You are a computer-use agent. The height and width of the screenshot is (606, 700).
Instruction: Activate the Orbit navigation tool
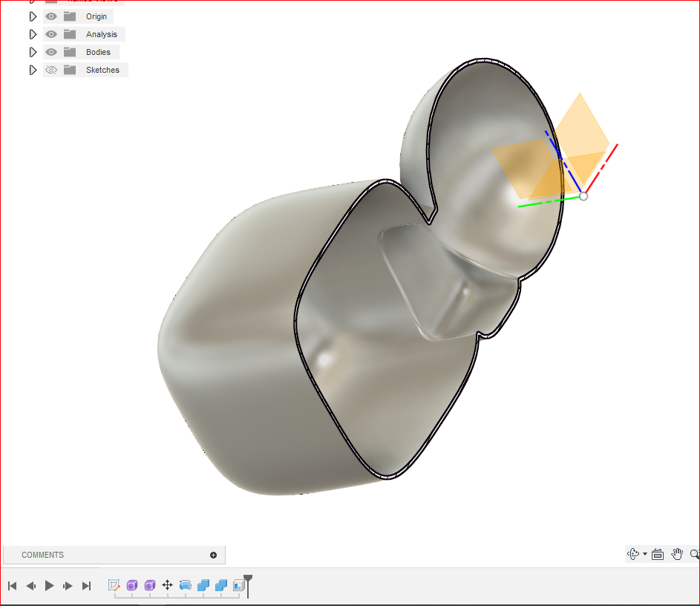tap(633, 554)
